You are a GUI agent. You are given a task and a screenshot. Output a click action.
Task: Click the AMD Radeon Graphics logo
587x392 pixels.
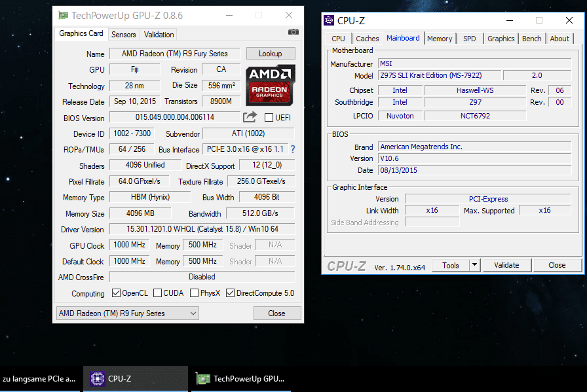(271, 85)
